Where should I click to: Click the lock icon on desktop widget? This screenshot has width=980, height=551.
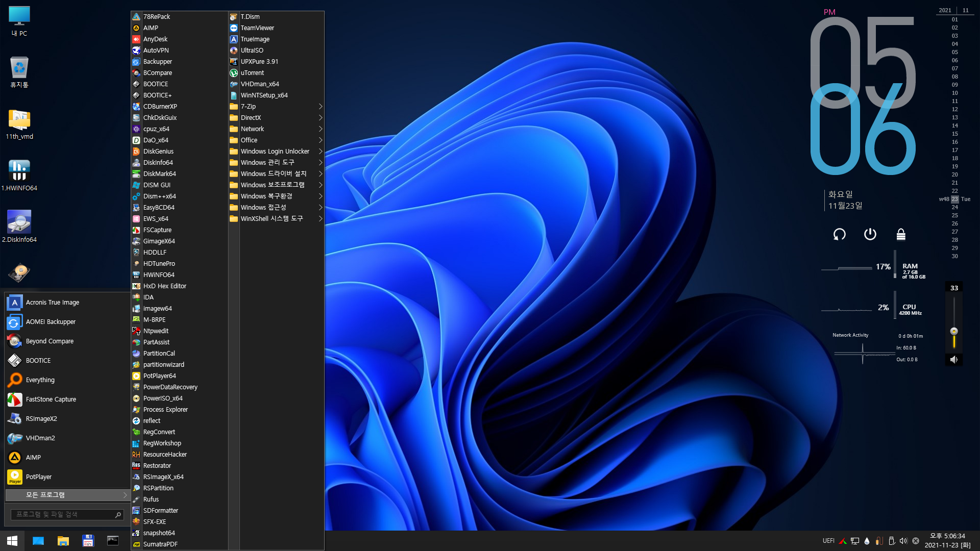pos(901,234)
